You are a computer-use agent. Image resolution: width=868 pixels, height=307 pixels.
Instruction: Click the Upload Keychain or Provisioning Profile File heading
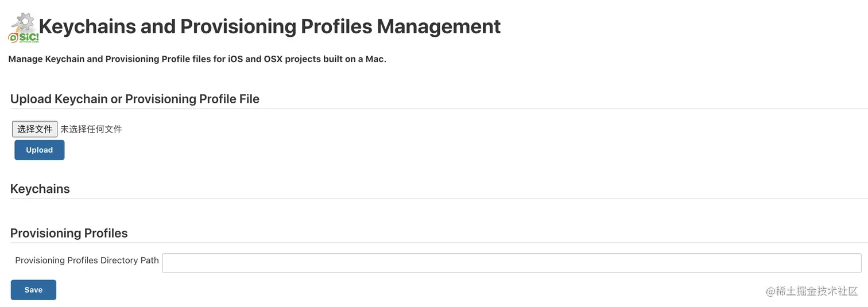coord(135,99)
